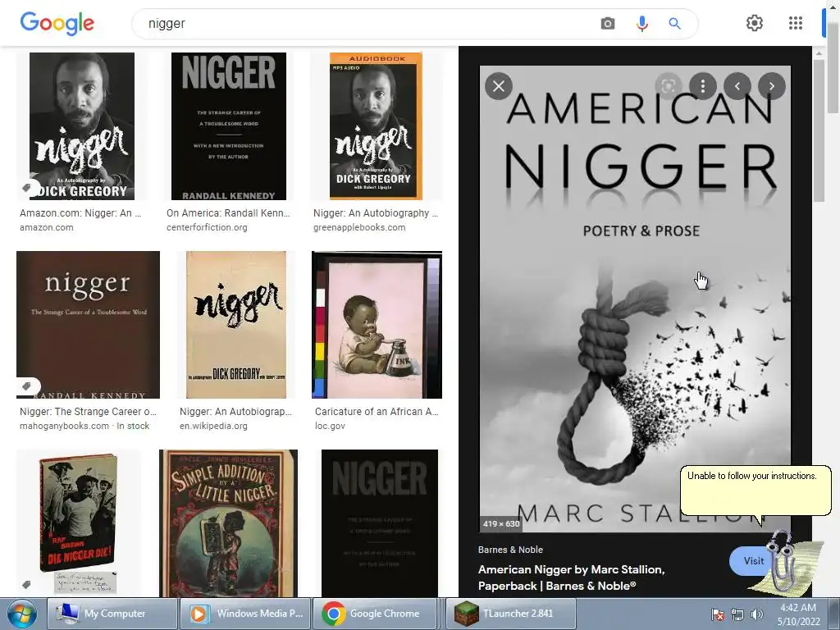Click the taskbar clock showing 4:42 AM
840x630 pixels.
tap(798, 614)
